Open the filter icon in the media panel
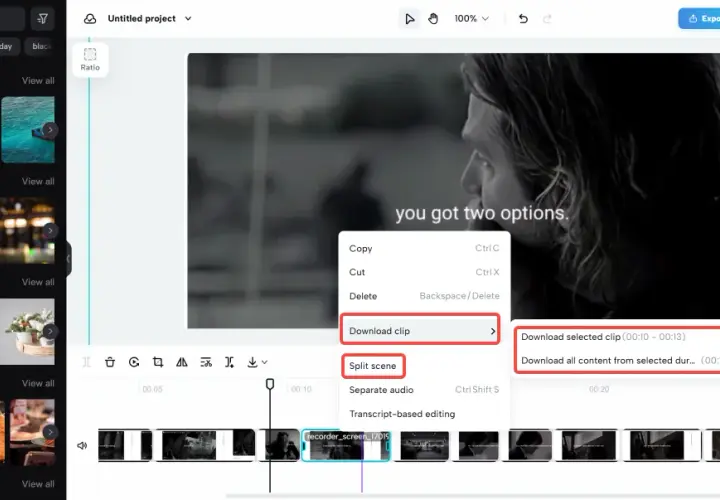The height and width of the screenshot is (500, 720). pyautogui.click(x=42, y=18)
